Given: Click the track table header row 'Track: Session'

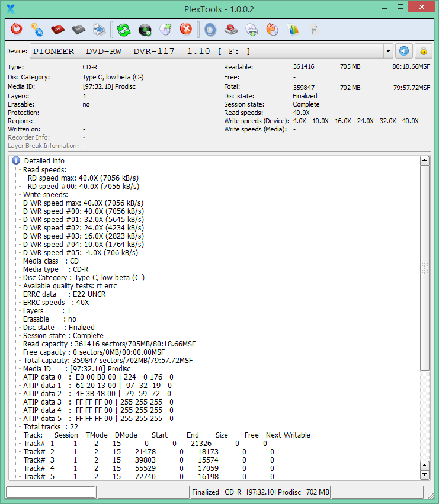Looking at the screenshot, I should pos(167,435).
